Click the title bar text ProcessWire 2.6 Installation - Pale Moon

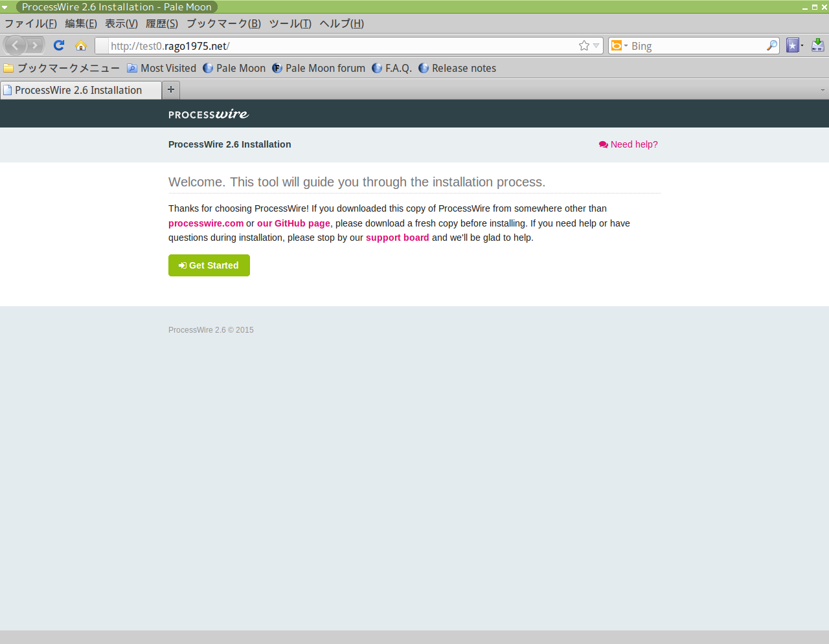(117, 7)
